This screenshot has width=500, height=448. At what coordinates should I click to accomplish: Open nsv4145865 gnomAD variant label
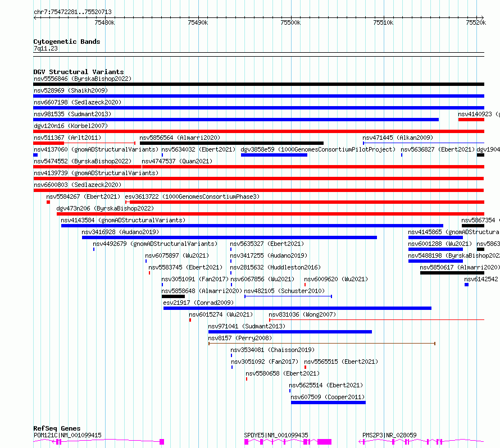click(x=453, y=232)
